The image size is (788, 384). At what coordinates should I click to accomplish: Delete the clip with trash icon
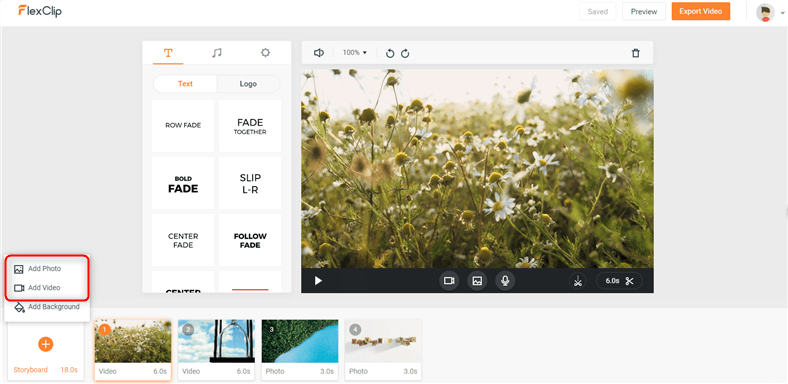(636, 53)
